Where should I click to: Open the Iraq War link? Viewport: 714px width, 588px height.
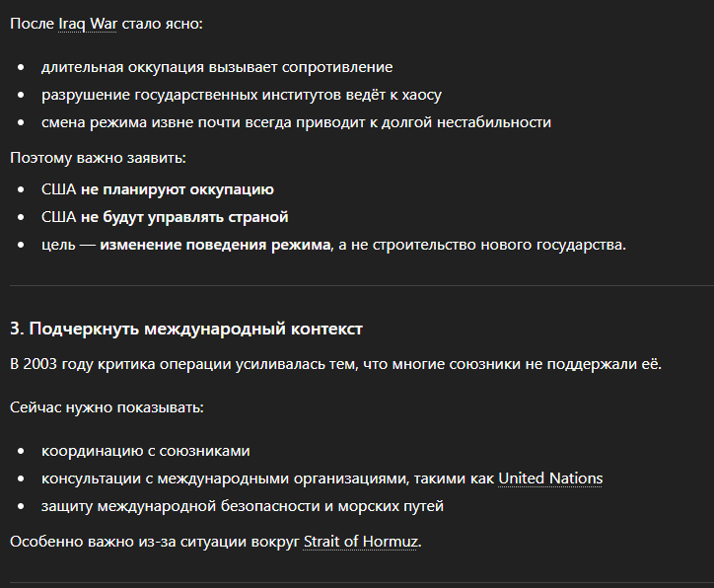87,23
